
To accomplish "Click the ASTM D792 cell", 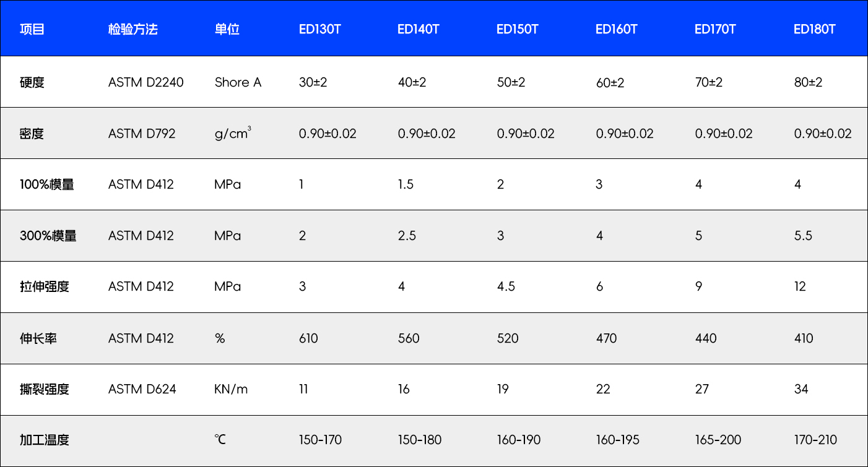I will [x=142, y=134].
